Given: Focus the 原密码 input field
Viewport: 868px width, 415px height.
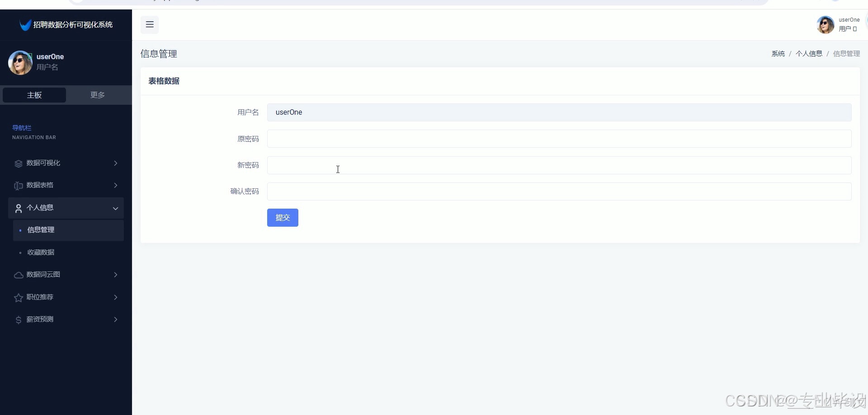Looking at the screenshot, I should (559, 139).
